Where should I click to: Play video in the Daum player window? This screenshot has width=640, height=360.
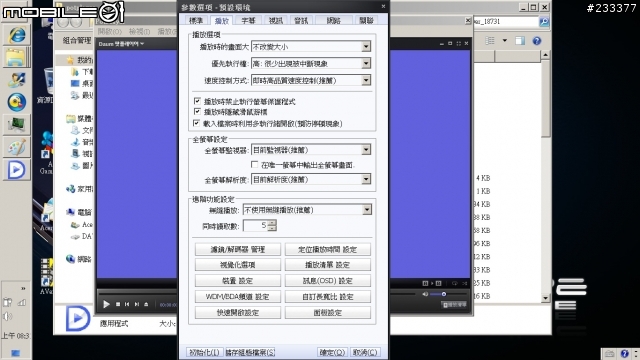107,304
